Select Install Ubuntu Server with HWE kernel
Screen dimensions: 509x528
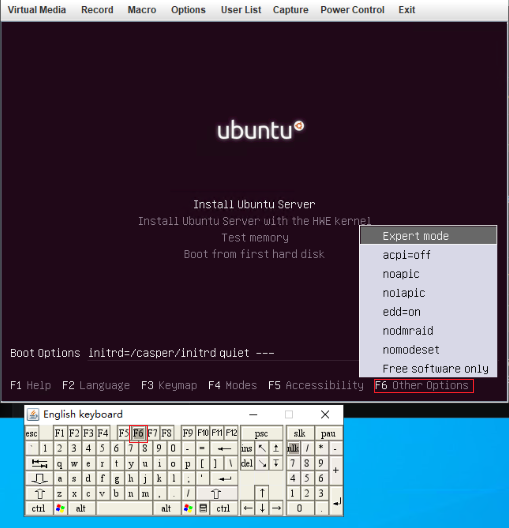(254, 221)
